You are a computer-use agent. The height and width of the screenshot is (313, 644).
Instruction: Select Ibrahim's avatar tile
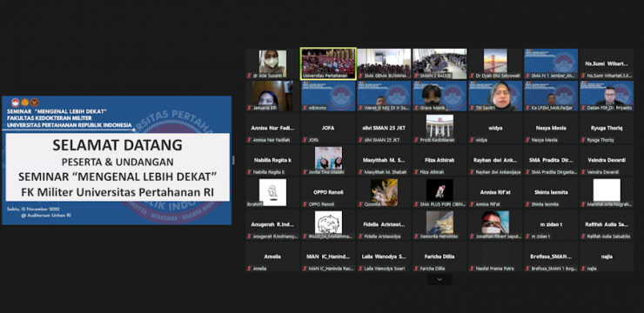pyautogui.click(x=272, y=192)
